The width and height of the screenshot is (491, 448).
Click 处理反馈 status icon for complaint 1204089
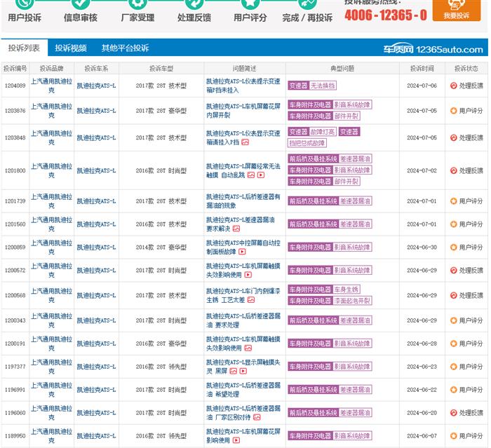[x=453, y=86]
